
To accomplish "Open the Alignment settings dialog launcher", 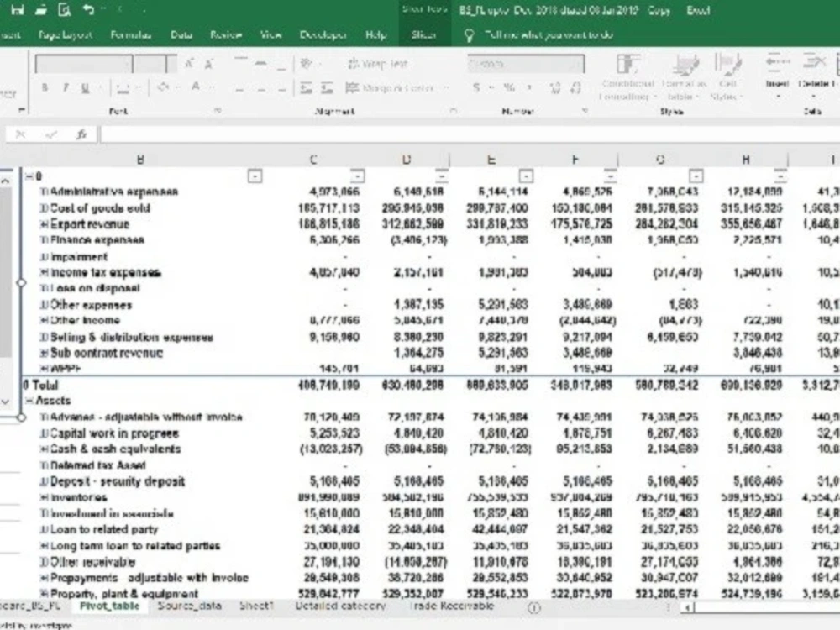I will [454, 111].
